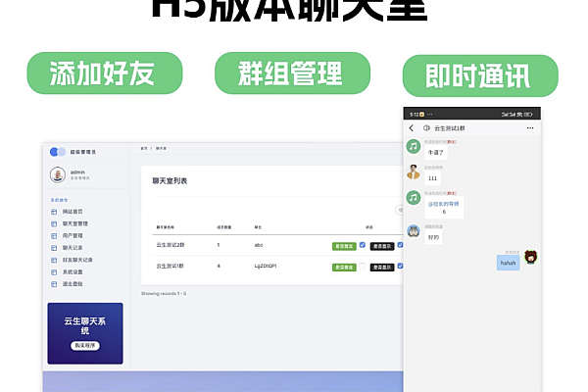Tap the blue hahah message bubble

[508, 263]
